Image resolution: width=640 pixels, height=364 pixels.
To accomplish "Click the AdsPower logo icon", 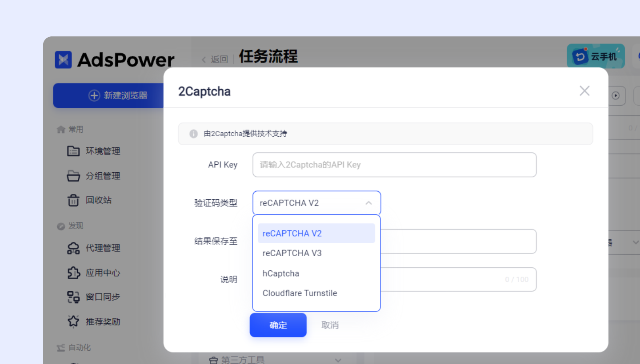I will tap(63, 60).
